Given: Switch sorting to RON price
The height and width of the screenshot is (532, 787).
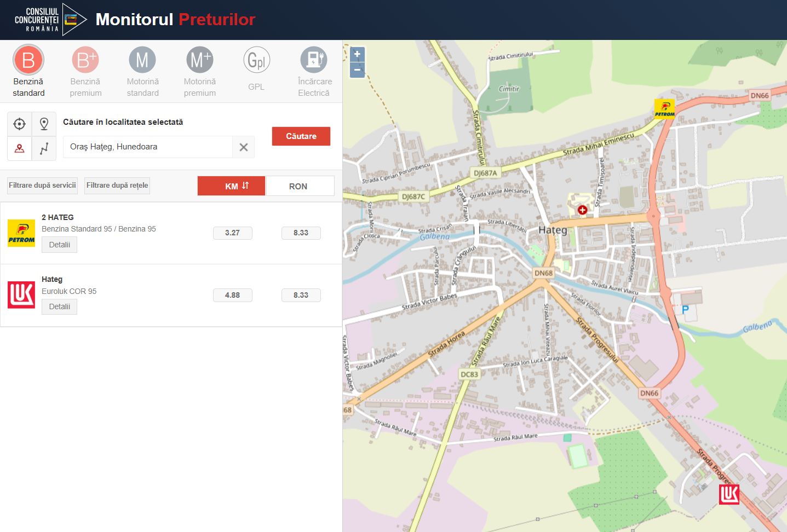Looking at the screenshot, I should point(299,186).
